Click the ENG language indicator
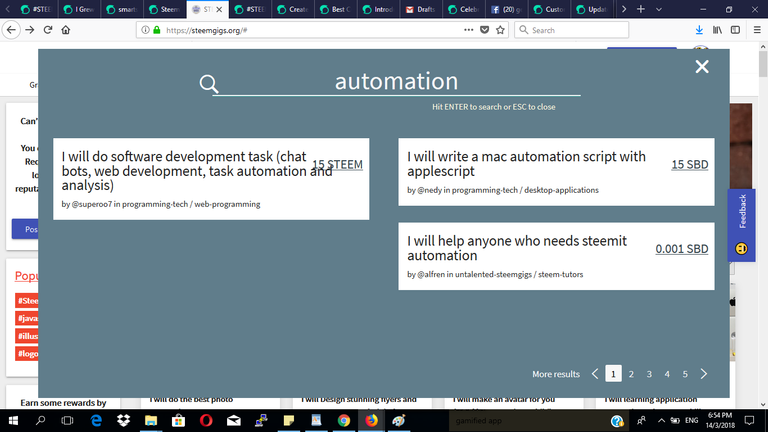The width and height of the screenshot is (768, 432). click(x=692, y=420)
